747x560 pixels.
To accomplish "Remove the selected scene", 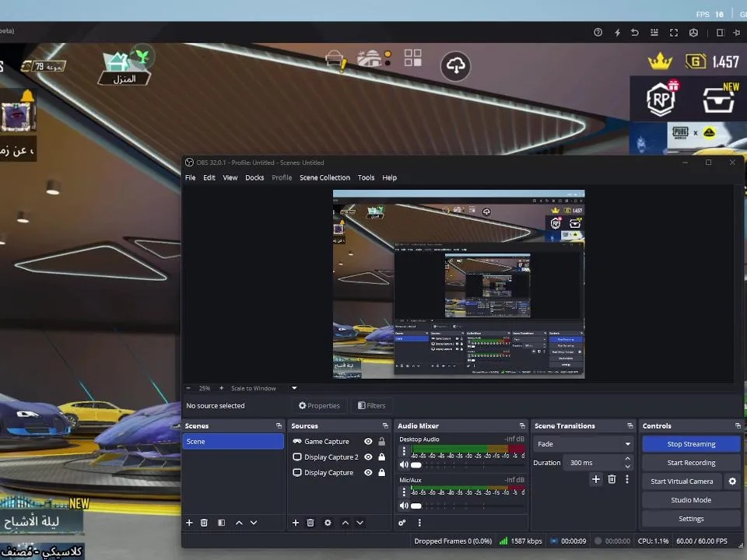I will tap(204, 523).
